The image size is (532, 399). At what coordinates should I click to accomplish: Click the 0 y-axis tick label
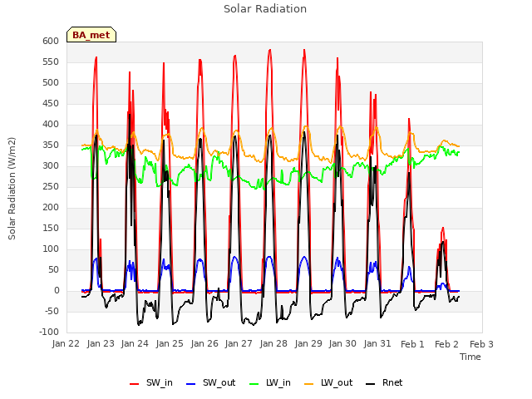57,291
